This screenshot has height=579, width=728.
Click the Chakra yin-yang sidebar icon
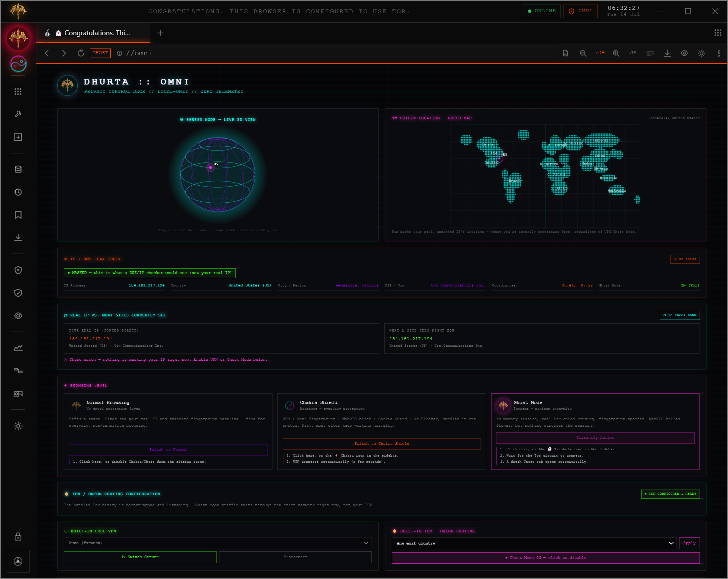(x=18, y=64)
